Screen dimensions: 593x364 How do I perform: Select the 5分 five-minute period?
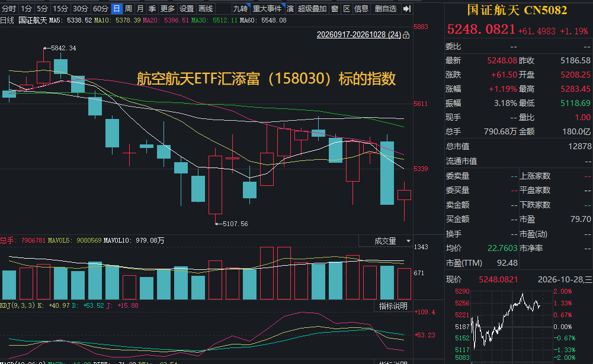(42, 9)
